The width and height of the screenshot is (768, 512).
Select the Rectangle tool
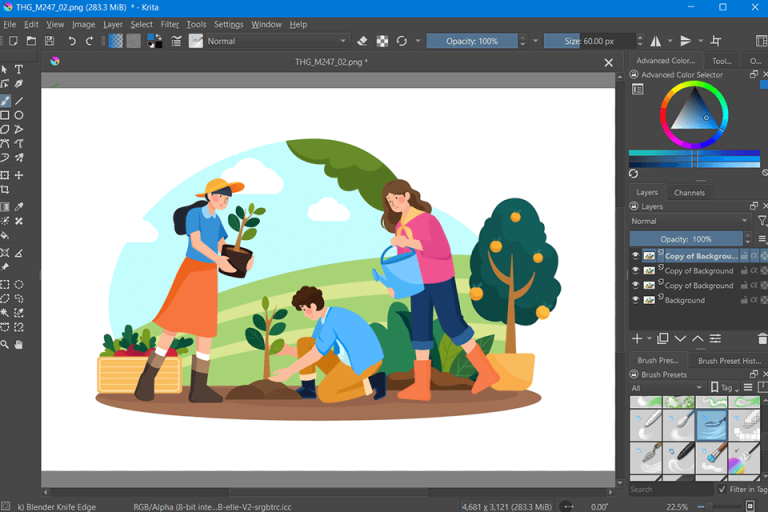5,115
